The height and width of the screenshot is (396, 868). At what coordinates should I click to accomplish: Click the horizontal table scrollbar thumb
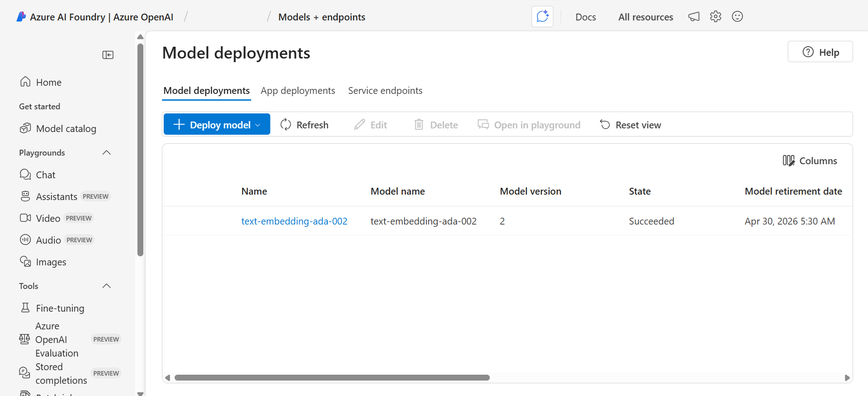point(332,377)
